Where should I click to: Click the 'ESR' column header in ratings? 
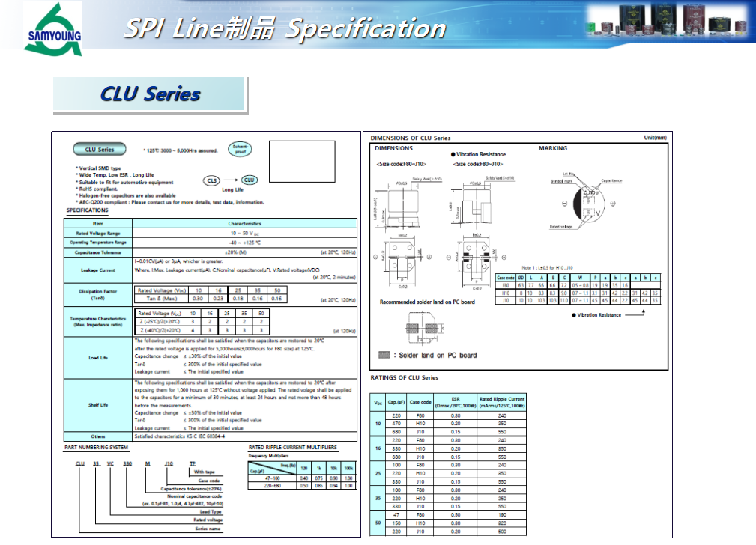(456, 402)
